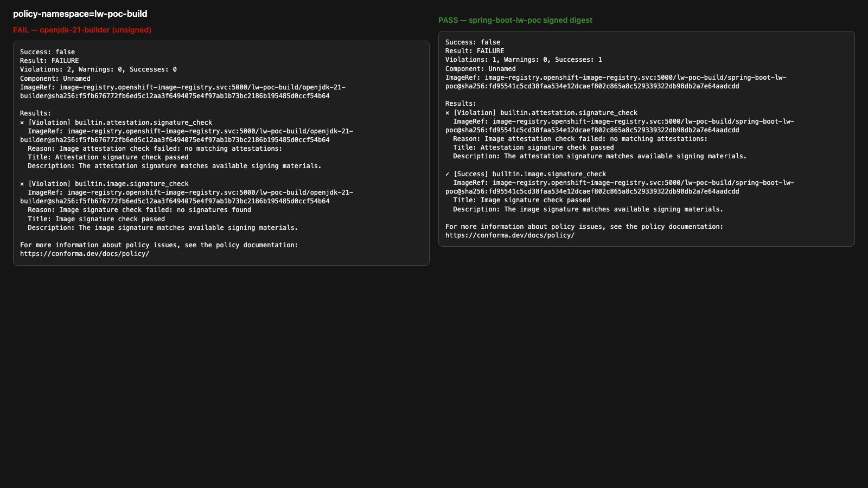This screenshot has height=488, width=868.
Task: Open the conforma.dev policy link in left panel
Action: pos(85,254)
